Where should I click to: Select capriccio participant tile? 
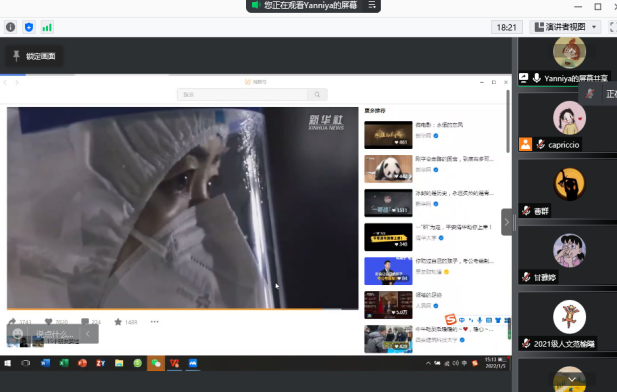567,123
